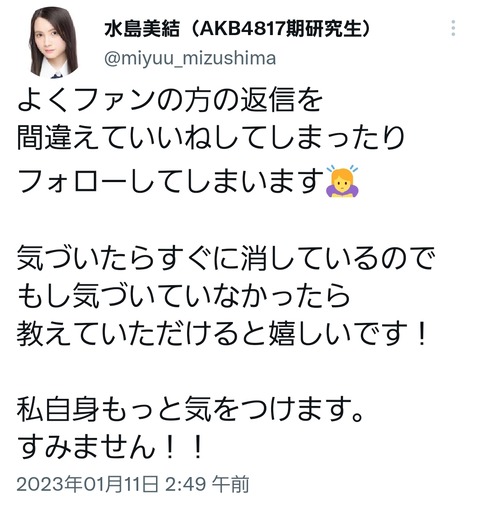Viewport: 480px width, 505px height.
Task: Click the line 気づいたらすぐに消しているので
Action: pyautogui.click(x=226, y=257)
